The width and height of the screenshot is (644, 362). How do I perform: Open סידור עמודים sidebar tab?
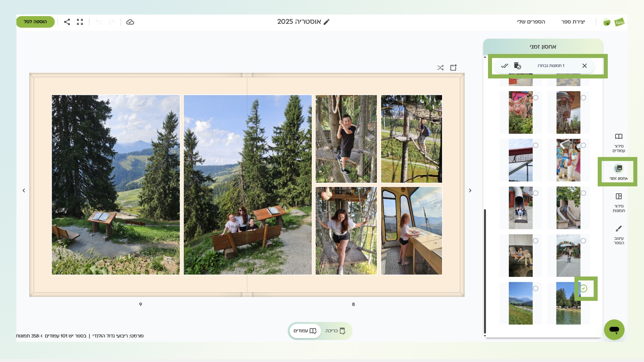[619, 142]
